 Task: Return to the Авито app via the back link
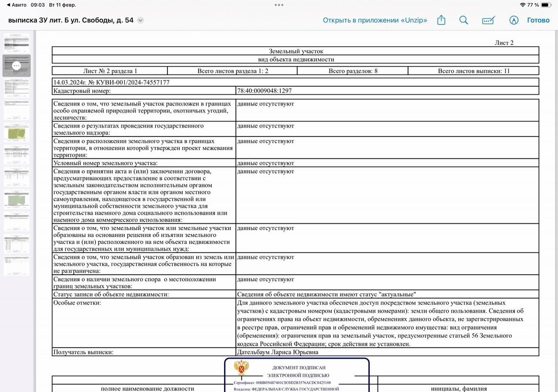tap(17, 5)
